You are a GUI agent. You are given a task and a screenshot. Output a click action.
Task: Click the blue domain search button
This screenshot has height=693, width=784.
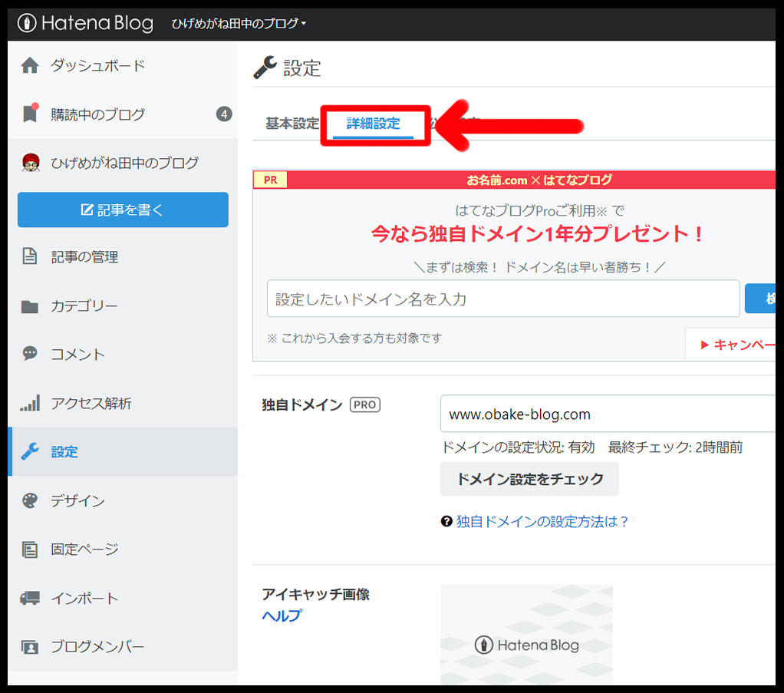(760, 299)
